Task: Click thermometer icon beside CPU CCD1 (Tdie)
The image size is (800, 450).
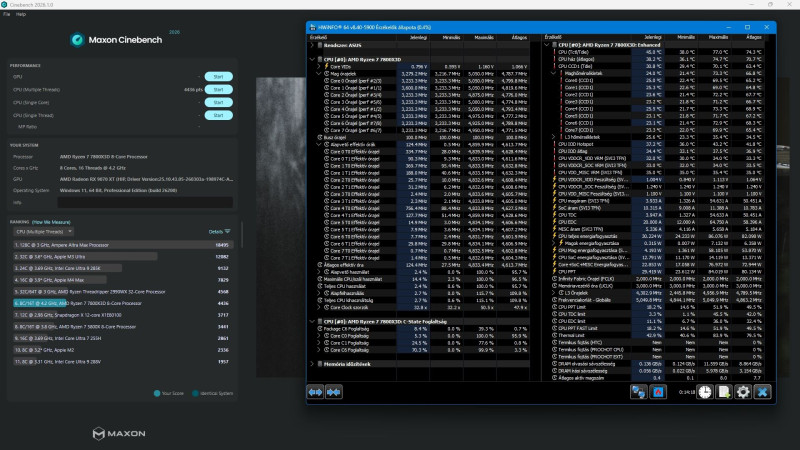Action: click(x=555, y=66)
